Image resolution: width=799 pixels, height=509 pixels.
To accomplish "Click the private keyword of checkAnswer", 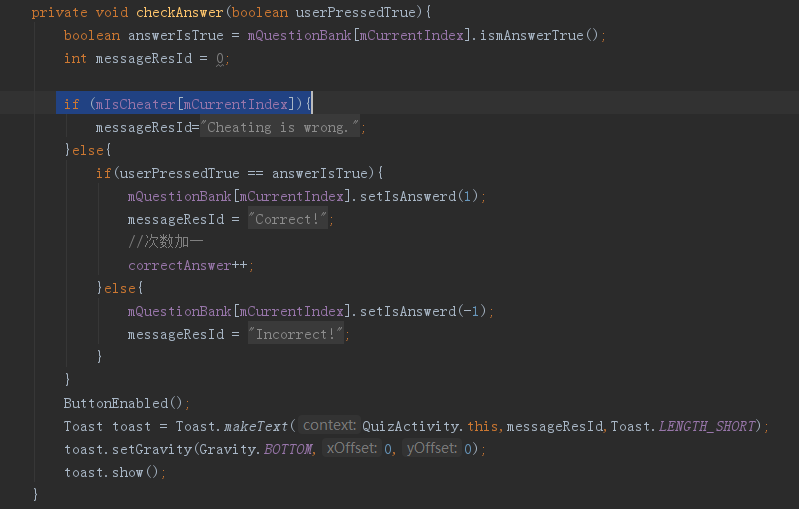I will (x=59, y=12).
